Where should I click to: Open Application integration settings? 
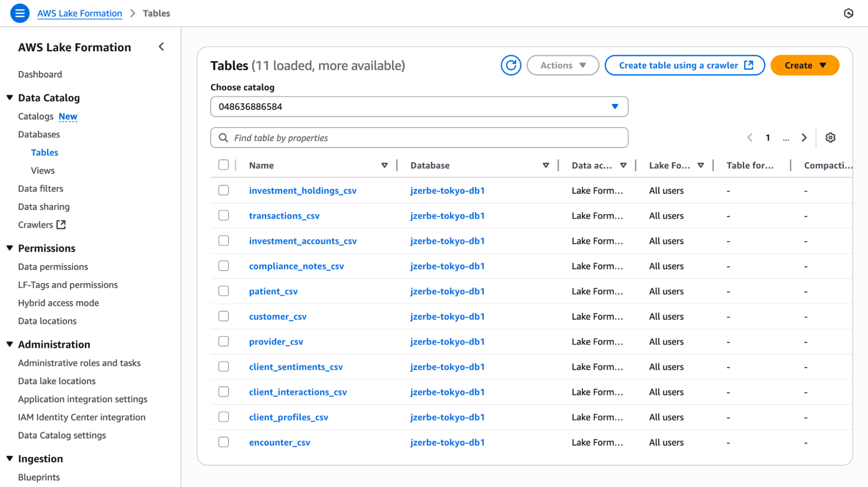coord(83,399)
